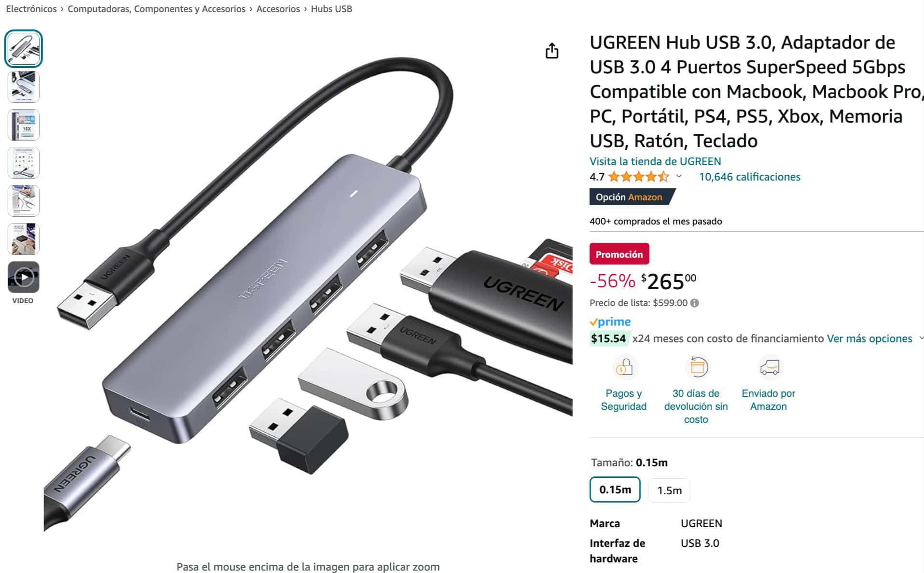This screenshot has height=573, width=924.
Task: Visit the UGREEN store link
Action: pos(655,161)
